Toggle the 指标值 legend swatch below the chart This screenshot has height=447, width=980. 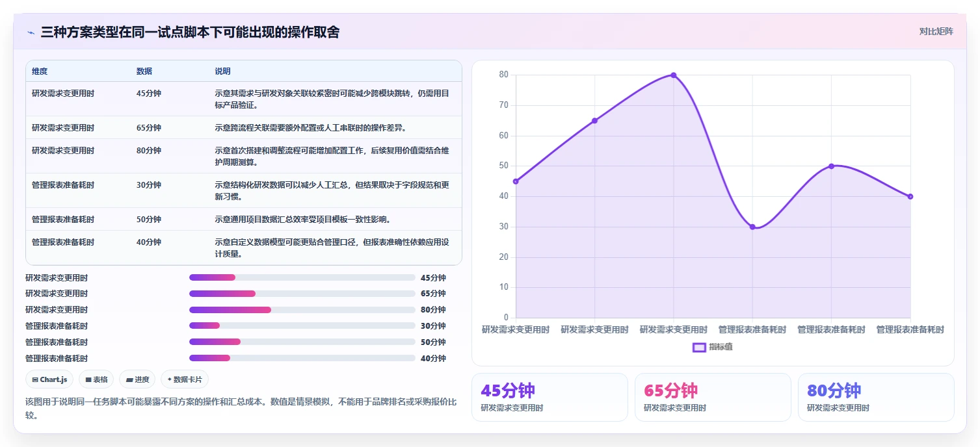(699, 347)
